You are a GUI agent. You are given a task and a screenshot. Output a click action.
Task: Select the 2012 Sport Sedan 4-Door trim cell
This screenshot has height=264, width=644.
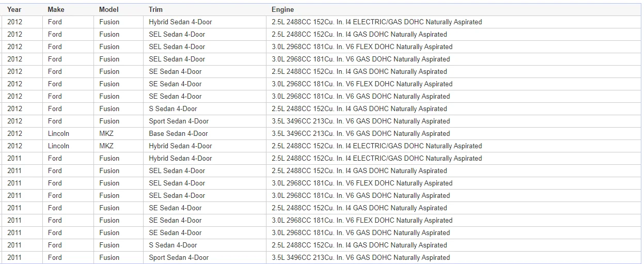point(179,121)
